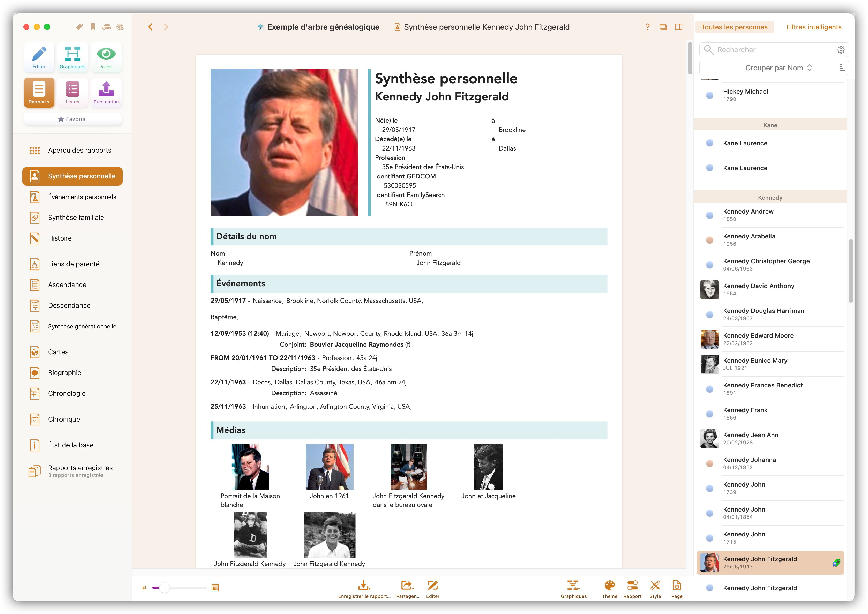Click the tag icon in title bar
Screen dimensions: 868x614
79,27
